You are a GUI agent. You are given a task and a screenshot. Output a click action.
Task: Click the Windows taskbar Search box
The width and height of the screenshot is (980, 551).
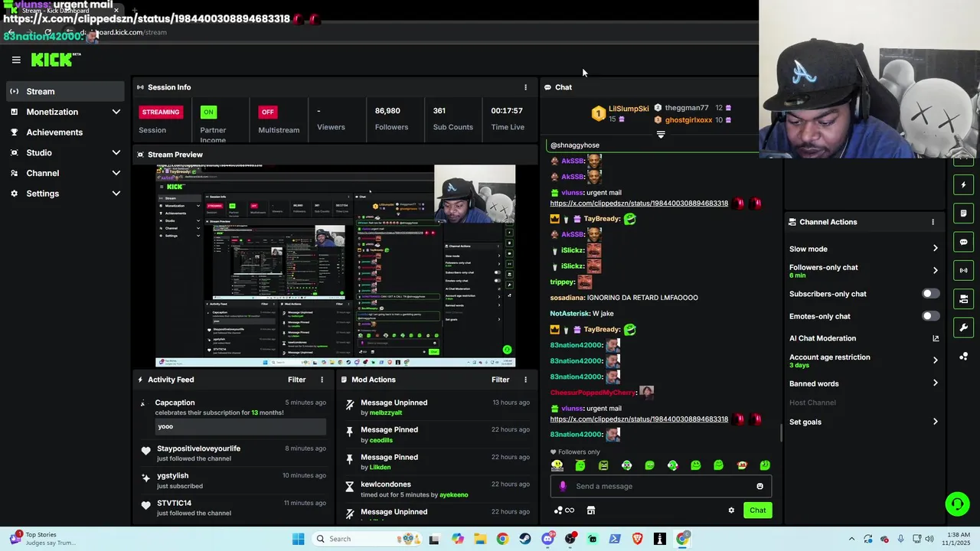(x=367, y=539)
